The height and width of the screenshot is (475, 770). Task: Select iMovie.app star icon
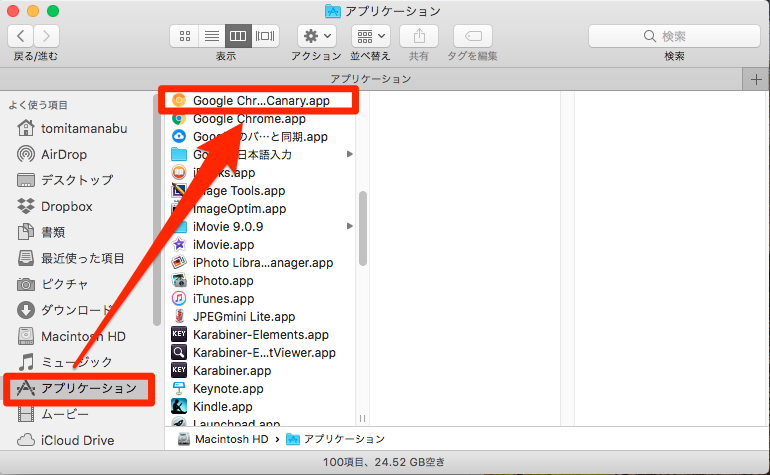(179, 245)
